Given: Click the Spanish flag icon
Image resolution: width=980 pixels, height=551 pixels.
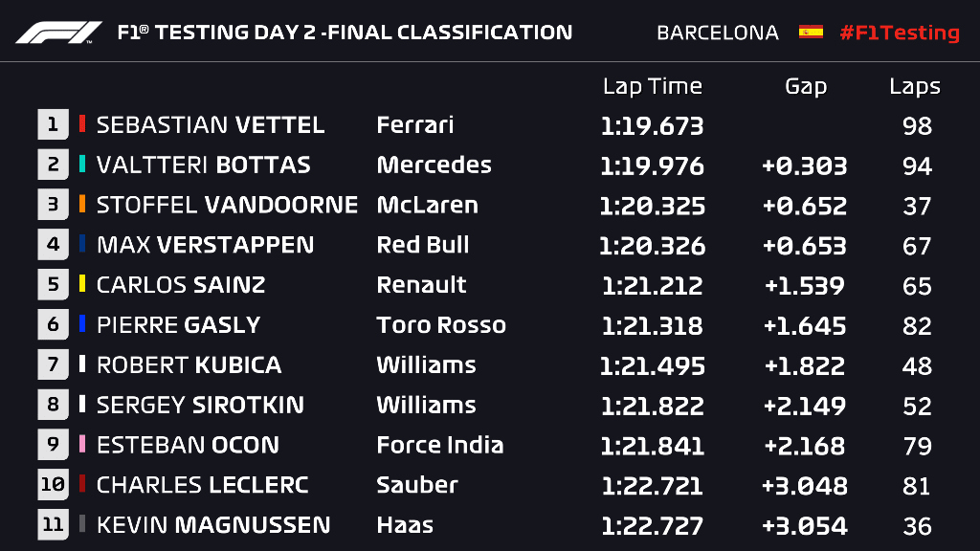Looking at the screenshot, I should [x=811, y=32].
